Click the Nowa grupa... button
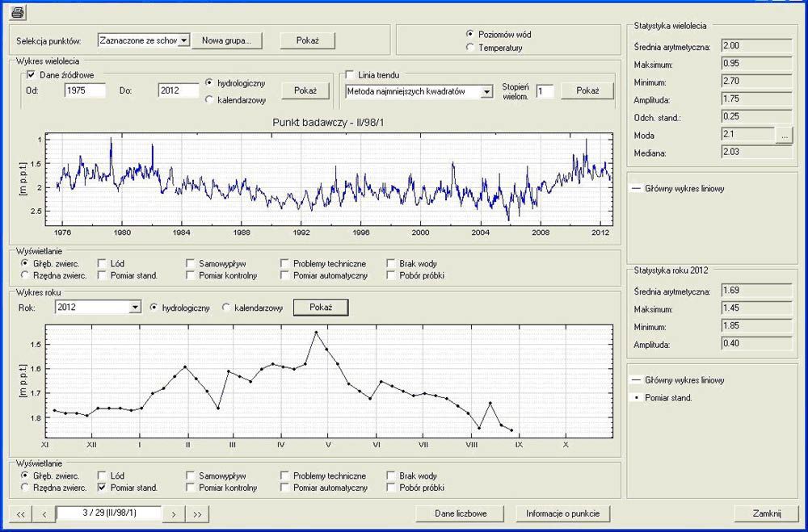The height and width of the screenshot is (532, 808). [x=227, y=40]
